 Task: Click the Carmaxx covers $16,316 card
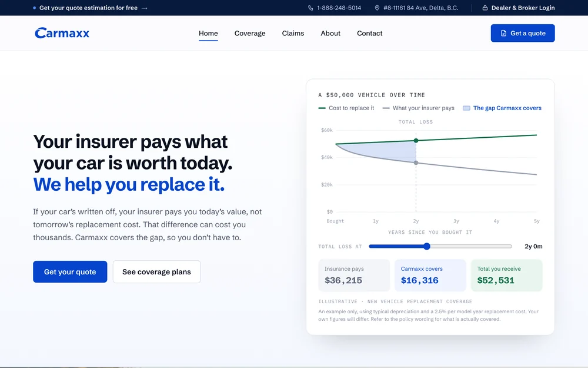click(x=430, y=275)
